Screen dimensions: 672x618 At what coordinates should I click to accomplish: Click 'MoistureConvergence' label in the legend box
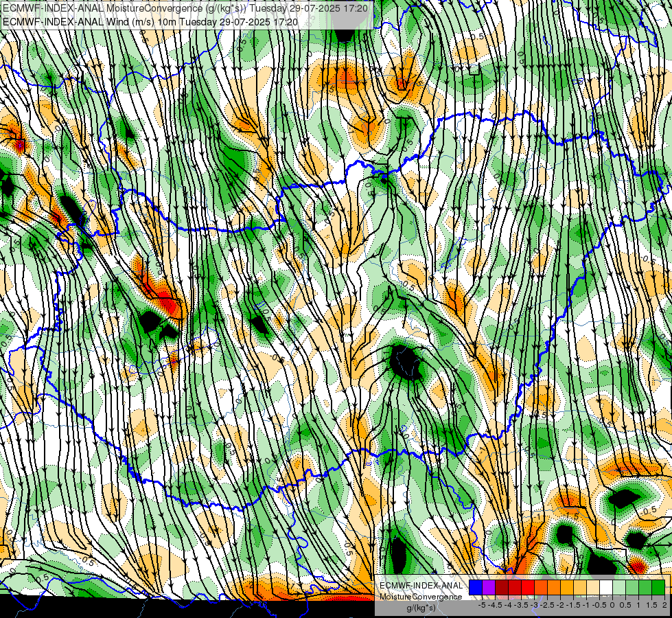[x=421, y=597]
